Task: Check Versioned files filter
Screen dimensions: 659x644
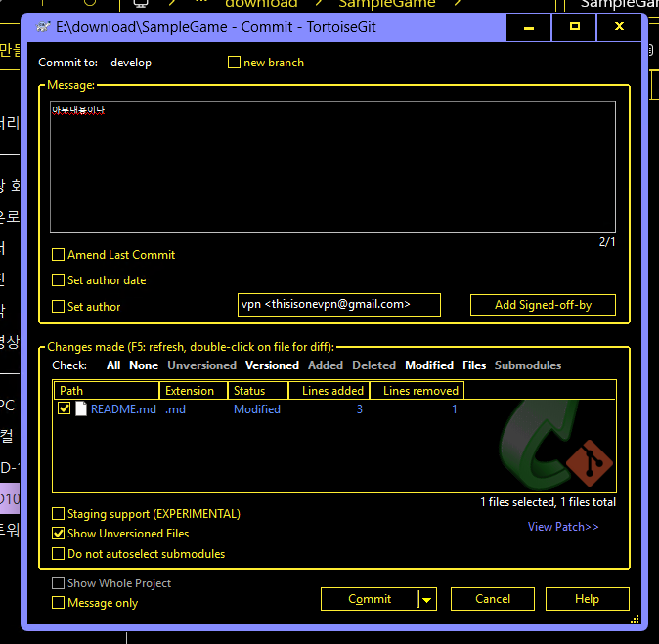Action: point(273,365)
